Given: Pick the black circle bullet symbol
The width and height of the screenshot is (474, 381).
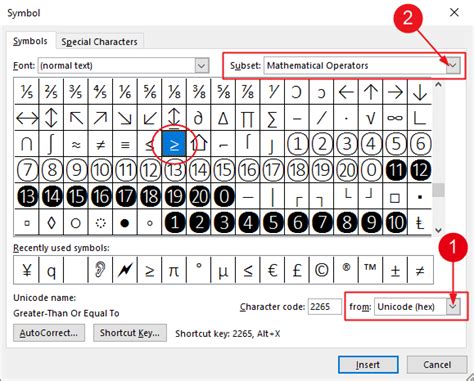Looking at the screenshot, I should (x=125, y=223).
